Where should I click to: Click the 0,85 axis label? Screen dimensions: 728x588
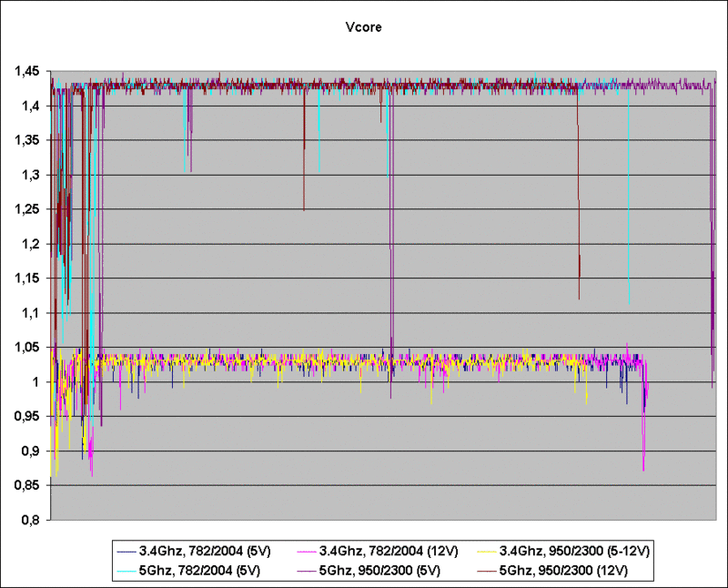point(27,485)
